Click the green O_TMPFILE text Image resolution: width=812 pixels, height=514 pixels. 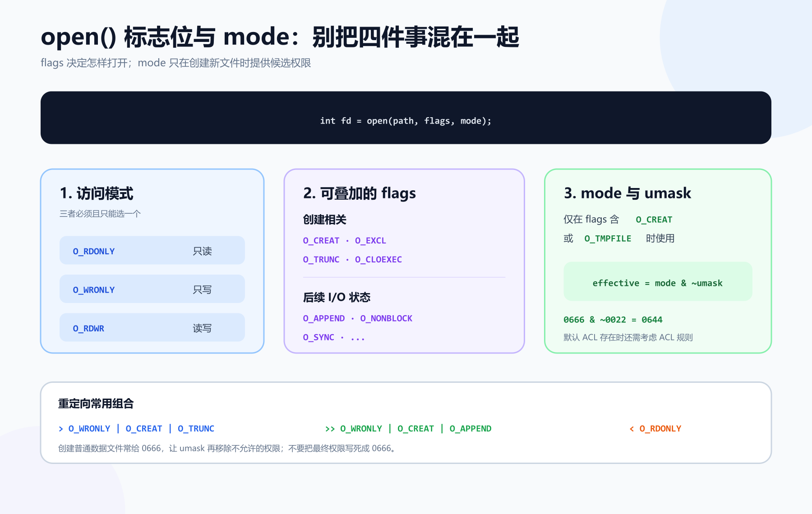608,239
